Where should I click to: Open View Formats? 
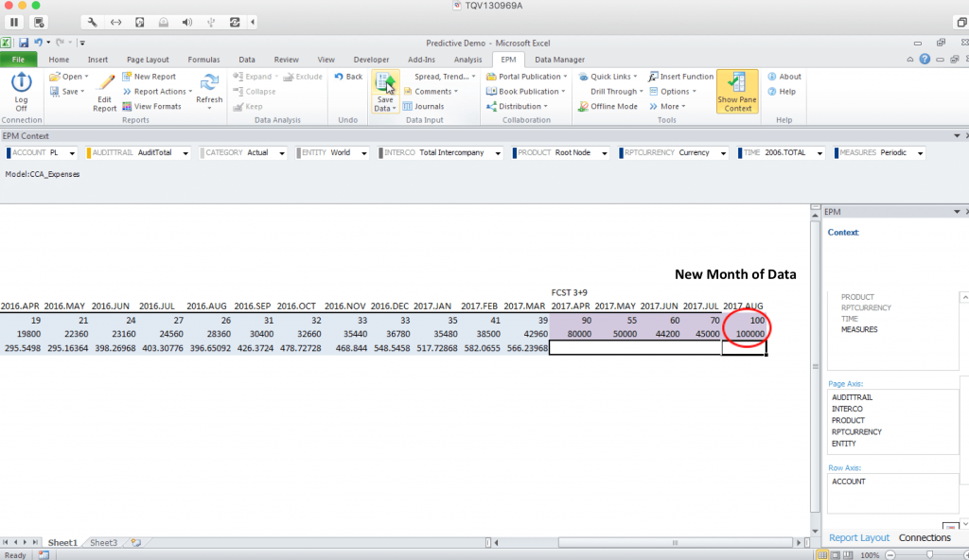pyautogui.click(x=151, y=106)
